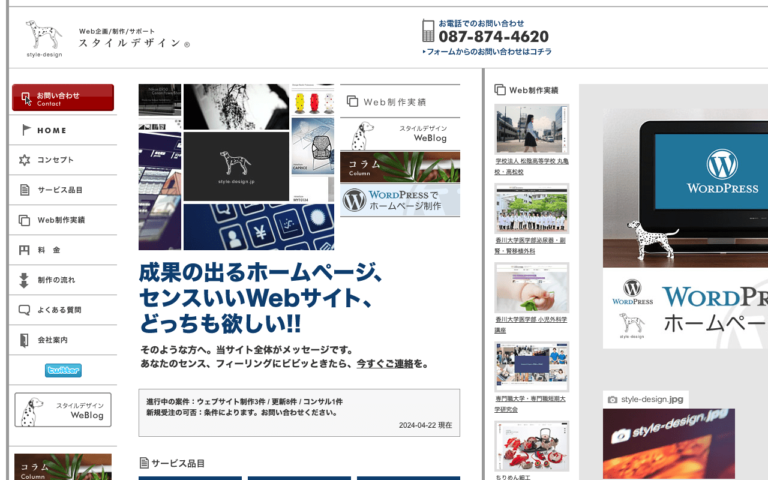Click the 進行中の案件 status notice box
The width and height of the screenshot is (768, 480).
point(299,412)
